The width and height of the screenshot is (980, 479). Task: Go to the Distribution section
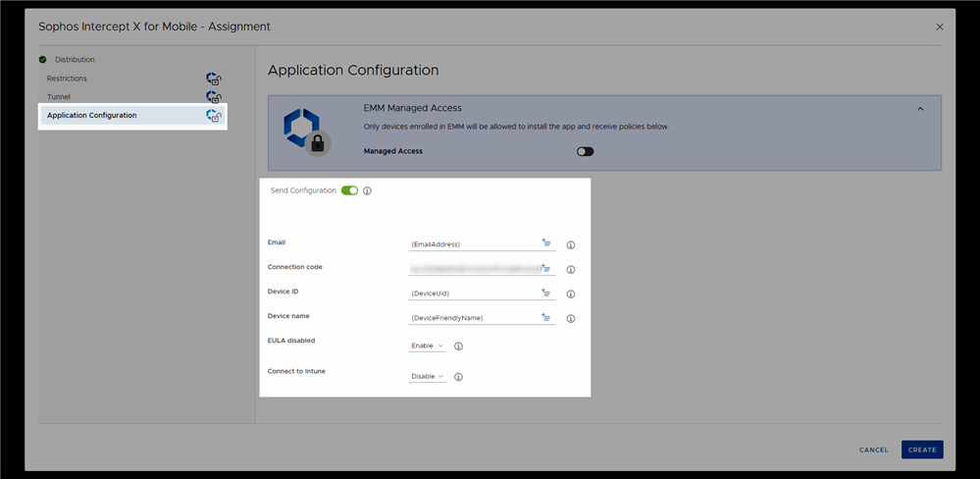pos(75,60)
